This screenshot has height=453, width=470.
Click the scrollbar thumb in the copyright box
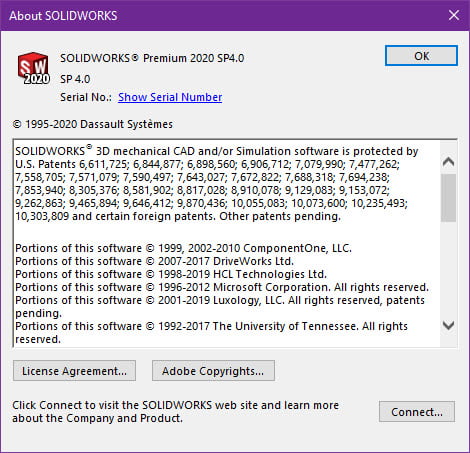(x=449, y=198)
